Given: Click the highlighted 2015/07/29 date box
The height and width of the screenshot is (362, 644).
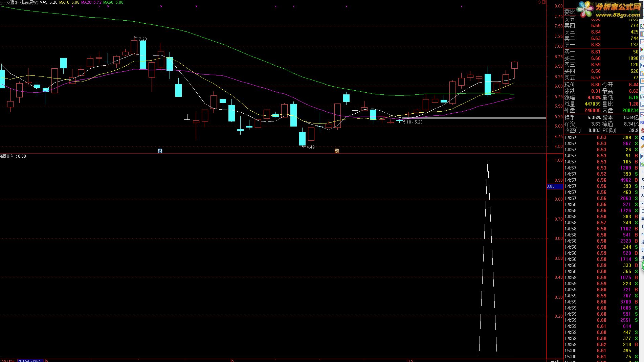Looking at the screenshot, I should tap(31, 361).
